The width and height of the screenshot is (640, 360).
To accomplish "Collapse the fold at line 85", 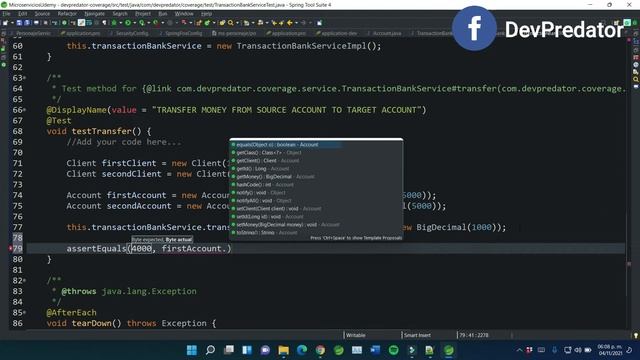I will click(x=25, y=312).
